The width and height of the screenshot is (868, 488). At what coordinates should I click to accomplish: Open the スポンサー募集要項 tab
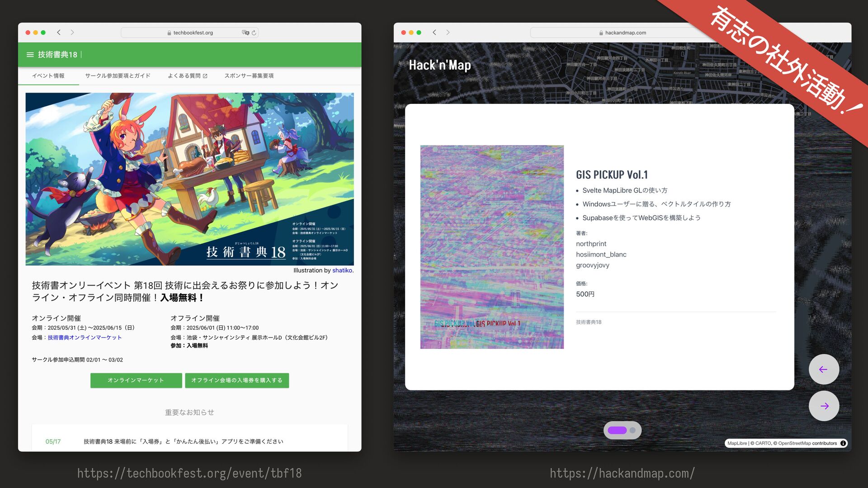249,76
